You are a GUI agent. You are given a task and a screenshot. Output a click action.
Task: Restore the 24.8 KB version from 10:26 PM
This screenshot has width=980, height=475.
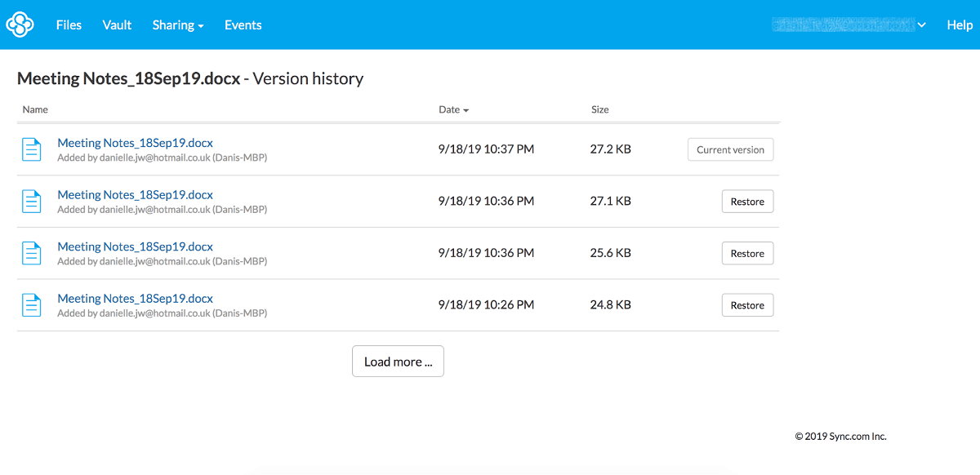[747, 305]
